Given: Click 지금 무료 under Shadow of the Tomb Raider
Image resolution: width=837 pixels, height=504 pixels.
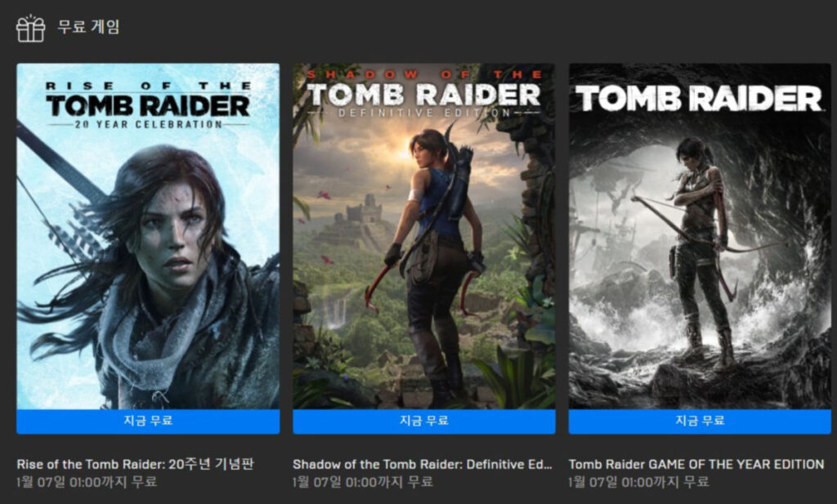Looking at the screenshot, I should (424, 421).
